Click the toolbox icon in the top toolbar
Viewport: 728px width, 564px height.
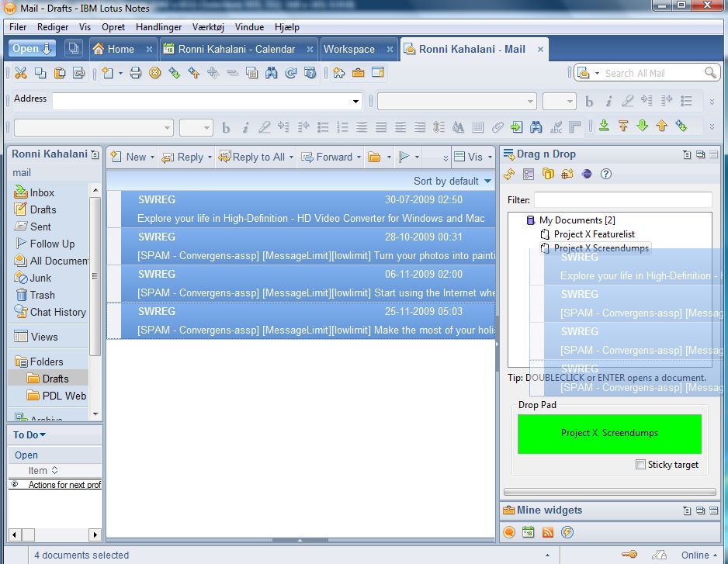358,73
